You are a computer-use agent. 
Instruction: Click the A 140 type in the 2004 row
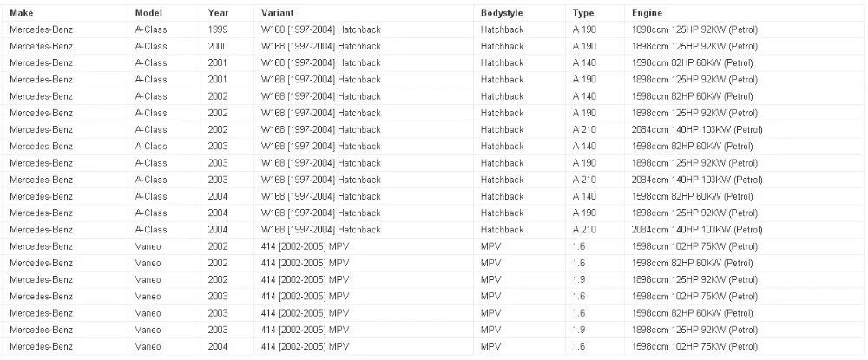coord(585,197)
